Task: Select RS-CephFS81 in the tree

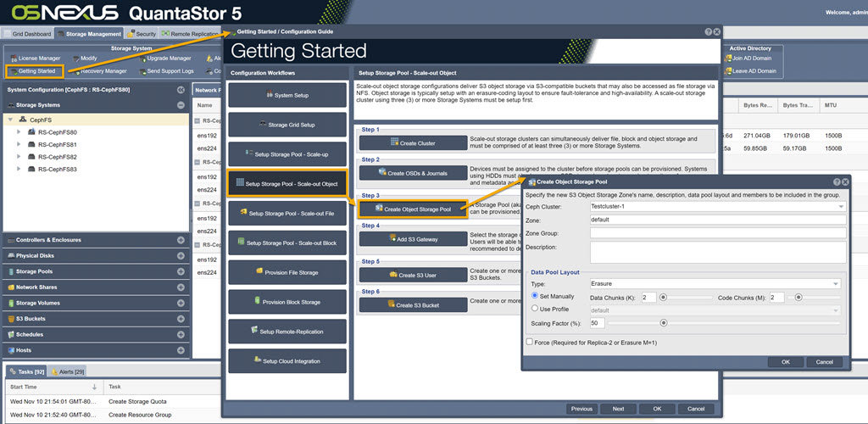Action: [57, 144]
